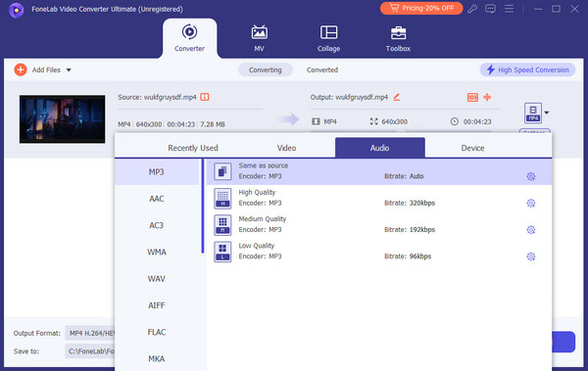Open the Collage section
588x371 pixels.
coord(328,38)
